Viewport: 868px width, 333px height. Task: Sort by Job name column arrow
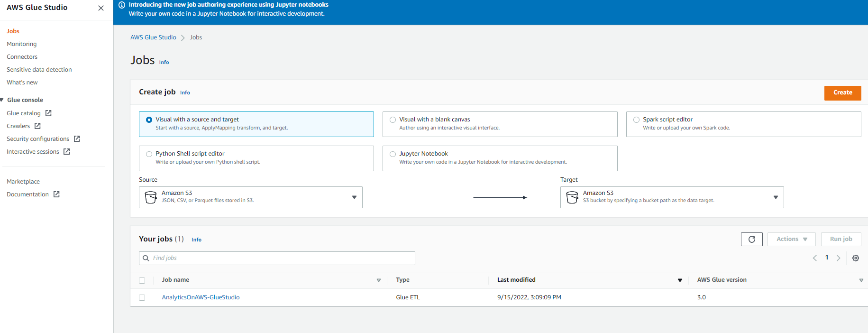tap(379, 280)
